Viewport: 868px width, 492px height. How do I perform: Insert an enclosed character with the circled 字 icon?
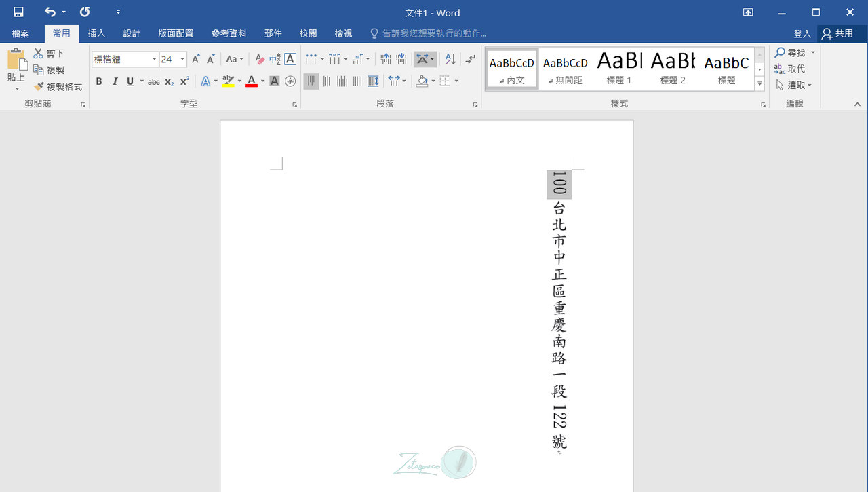point(290,81)
